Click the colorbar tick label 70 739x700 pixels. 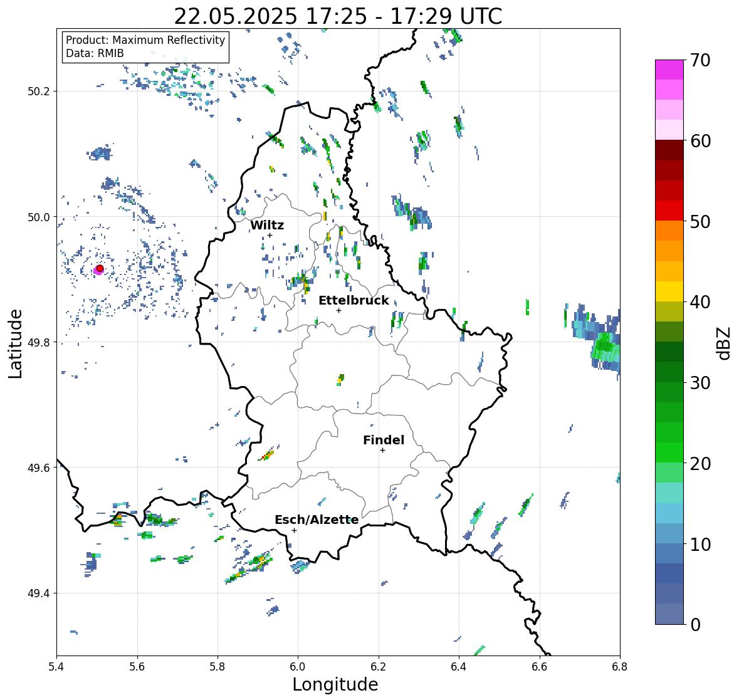pos(700,60)
